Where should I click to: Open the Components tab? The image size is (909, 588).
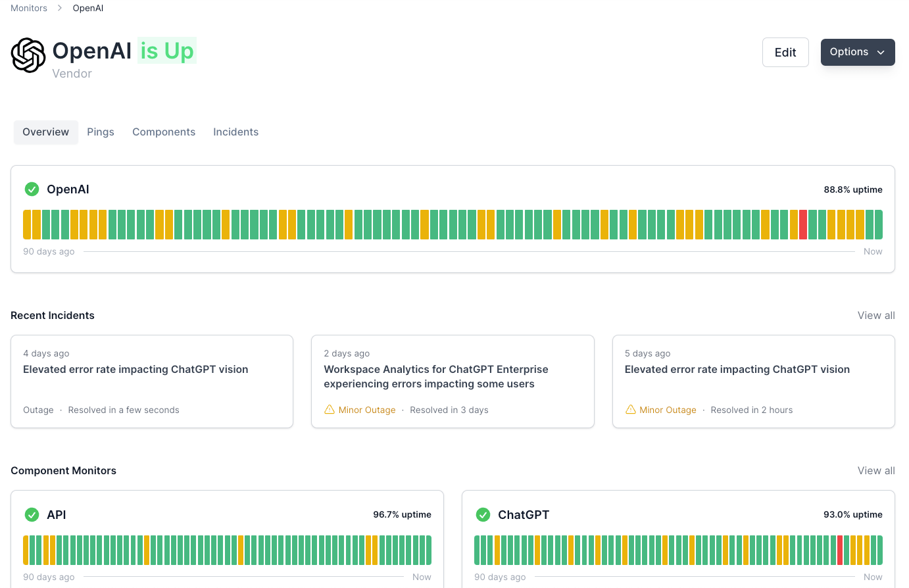[x=164, y=132]
